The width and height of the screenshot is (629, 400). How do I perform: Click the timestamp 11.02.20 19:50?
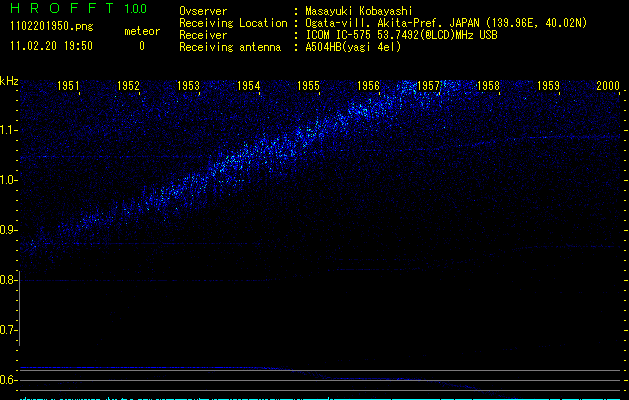51,46
